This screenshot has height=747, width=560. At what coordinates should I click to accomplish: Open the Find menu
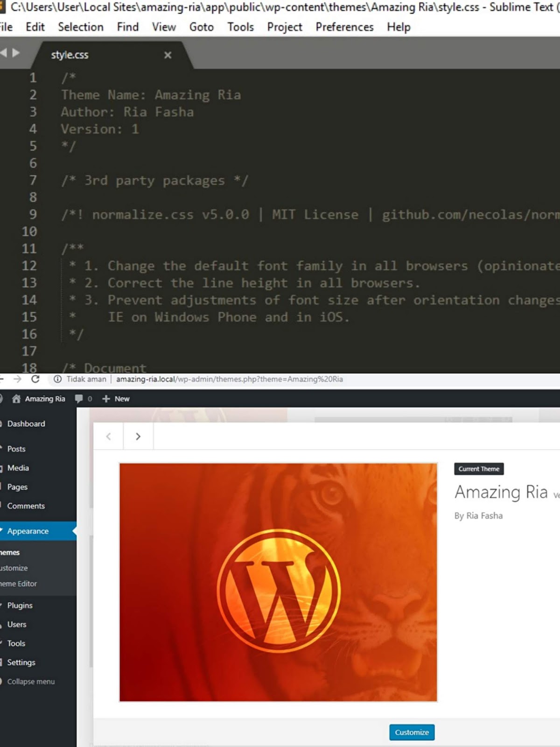click(x=128, y=27)
